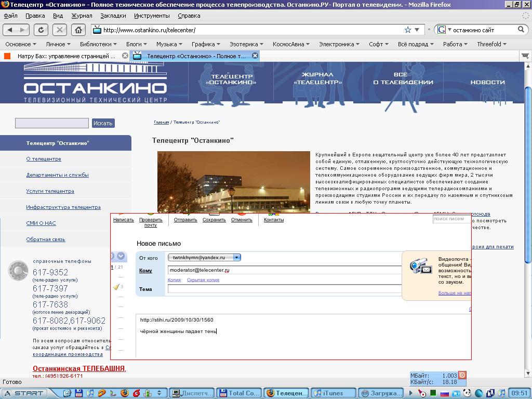Open the 'Департаменты и службы' sidebar link
532x399 pixels.
(x=57, y=175)
